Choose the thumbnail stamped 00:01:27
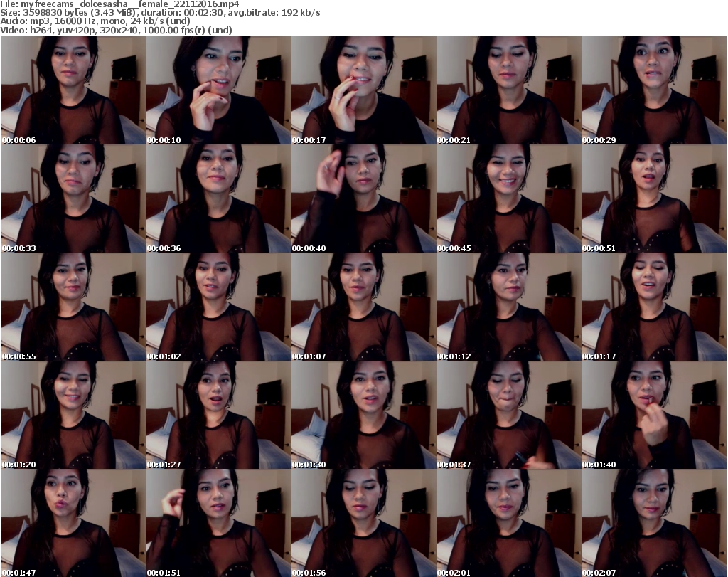This screenshot has width=728, height=577. coord(219,415)
